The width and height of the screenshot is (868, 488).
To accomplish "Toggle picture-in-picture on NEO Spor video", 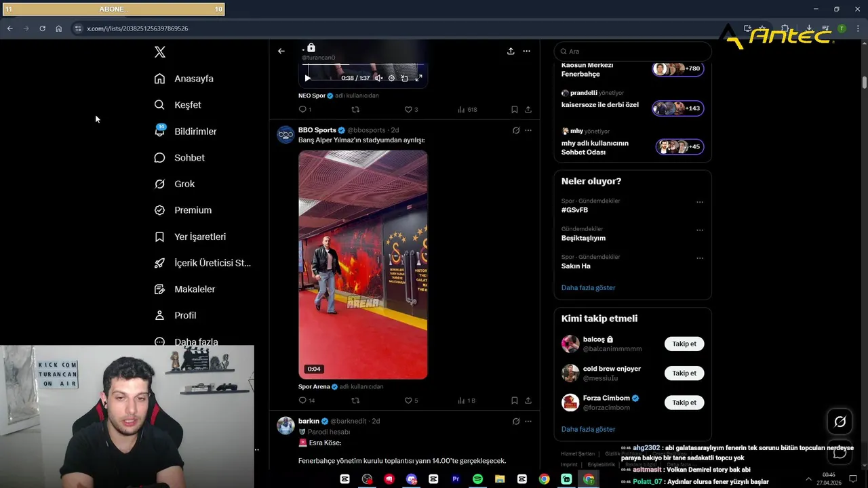I will [404, 78].
